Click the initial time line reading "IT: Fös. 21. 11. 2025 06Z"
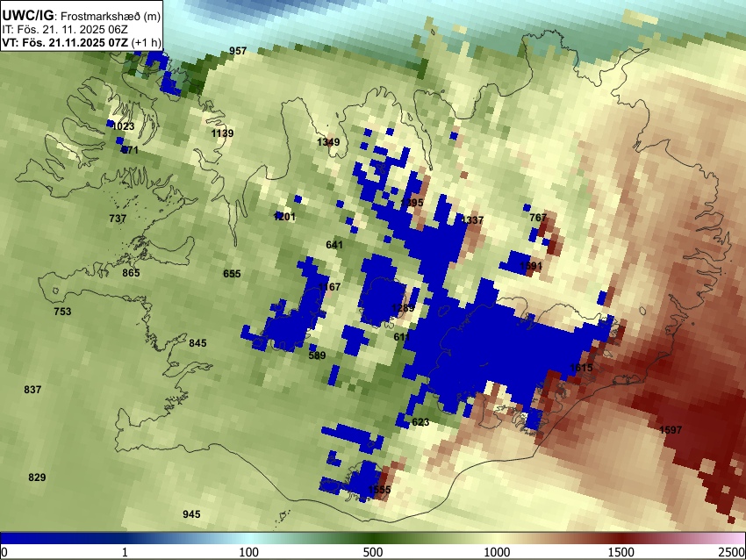 (x=65, y=30)
